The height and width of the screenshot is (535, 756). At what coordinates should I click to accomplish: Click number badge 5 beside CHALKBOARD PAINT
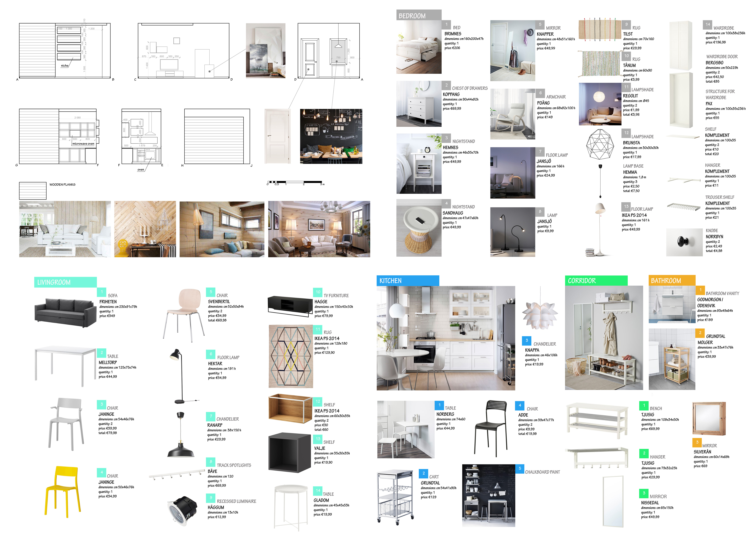coord(520,469)
